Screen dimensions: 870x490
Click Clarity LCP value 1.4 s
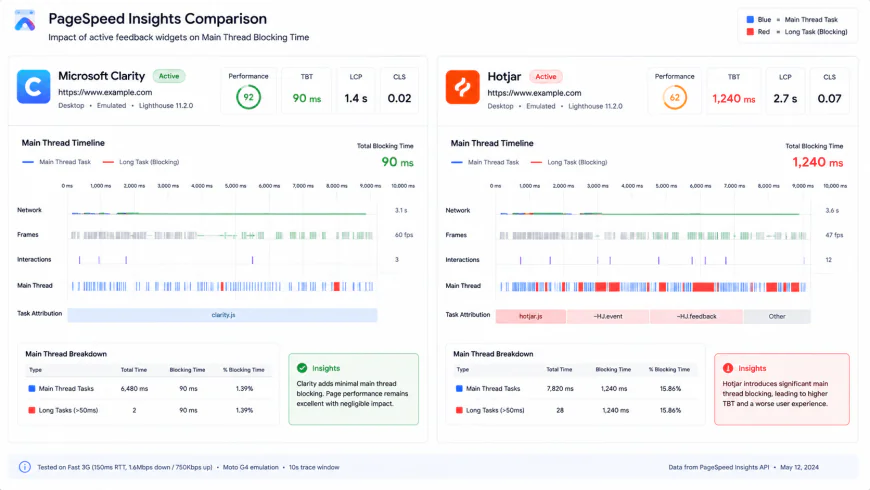pyautogui.click(x=356, y=98)
